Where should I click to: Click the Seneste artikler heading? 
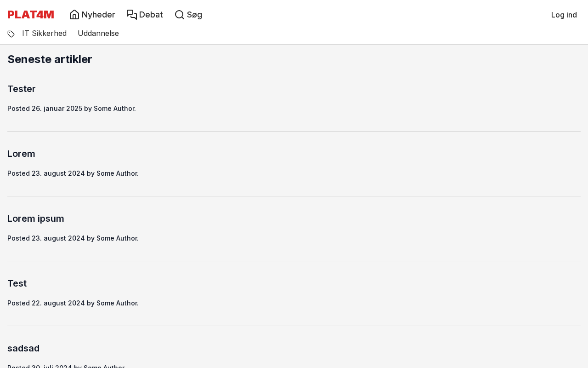50,59
